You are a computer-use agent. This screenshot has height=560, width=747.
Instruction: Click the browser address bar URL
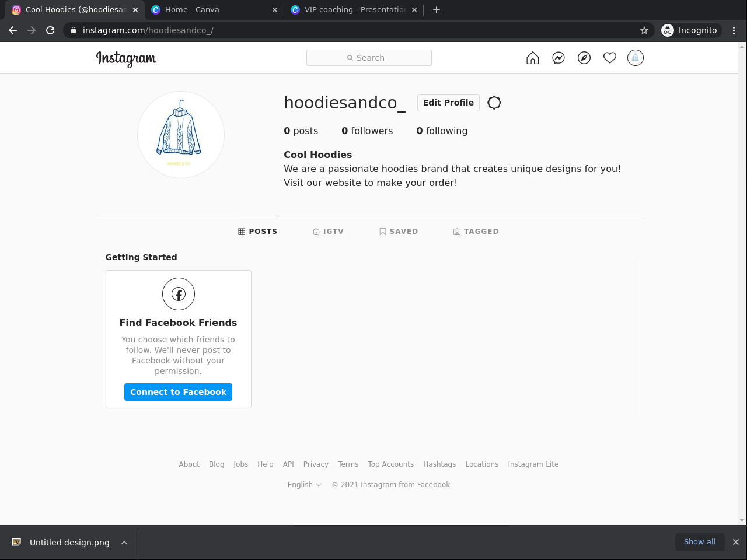coord(148,30)
